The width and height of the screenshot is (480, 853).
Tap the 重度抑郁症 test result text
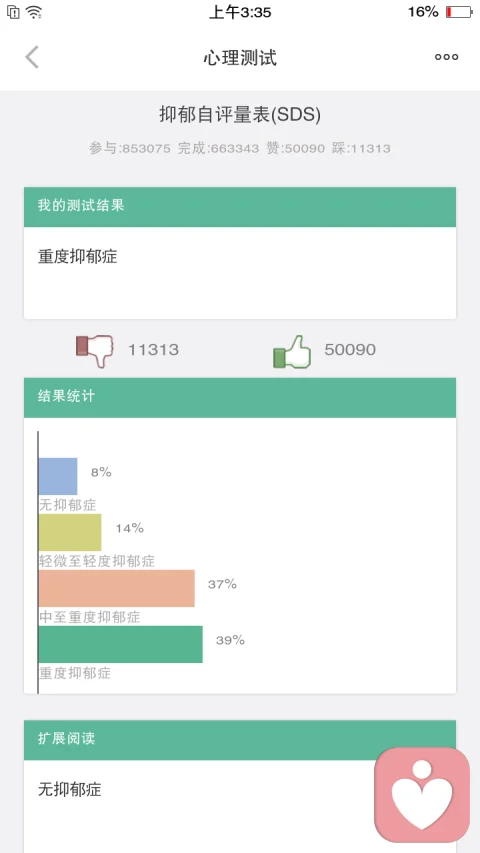coord(77,257)
